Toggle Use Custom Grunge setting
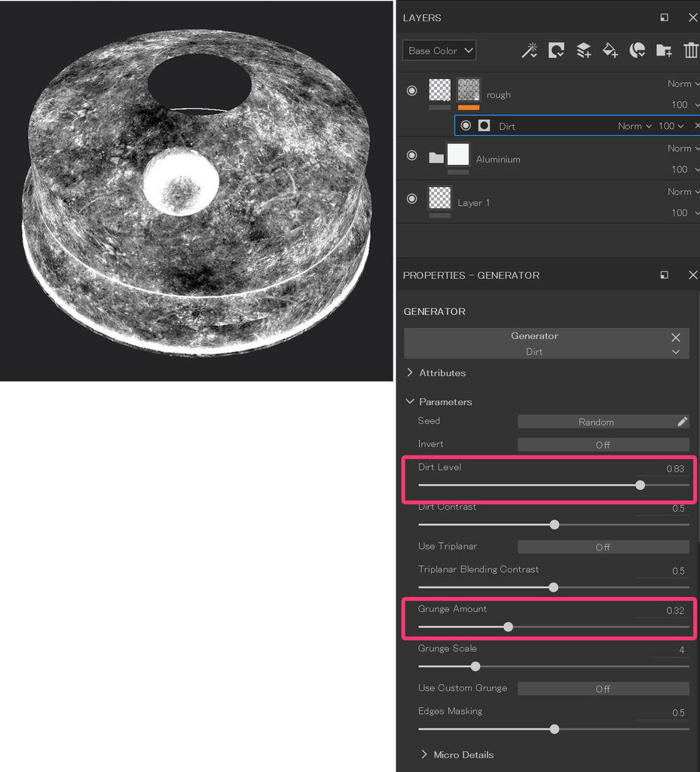This screenshot has height=772, width=700. tap(603, 689)
